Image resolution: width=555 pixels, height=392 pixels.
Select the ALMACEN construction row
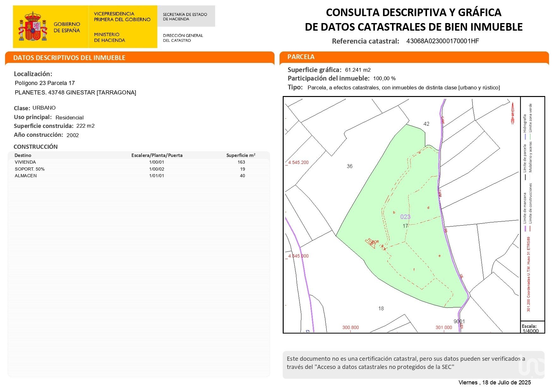pyautogui.click(x=26, y=176)
